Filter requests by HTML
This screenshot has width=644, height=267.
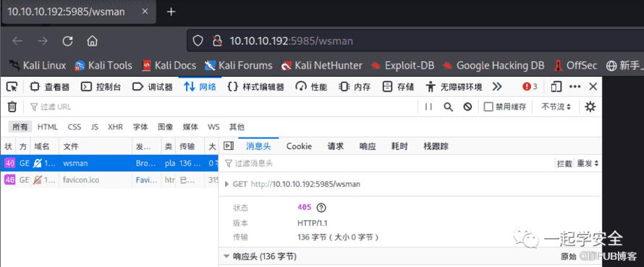click(x=48, y=127)
